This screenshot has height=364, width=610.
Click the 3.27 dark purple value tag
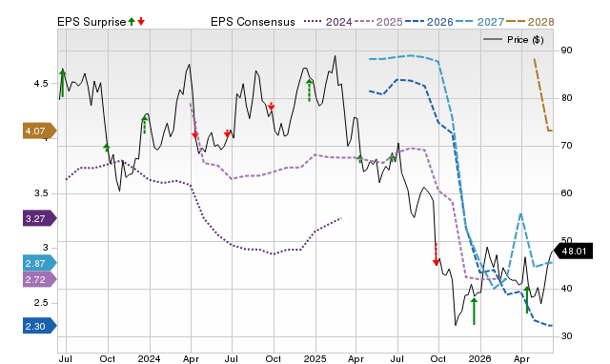click(x=40, y=218)
